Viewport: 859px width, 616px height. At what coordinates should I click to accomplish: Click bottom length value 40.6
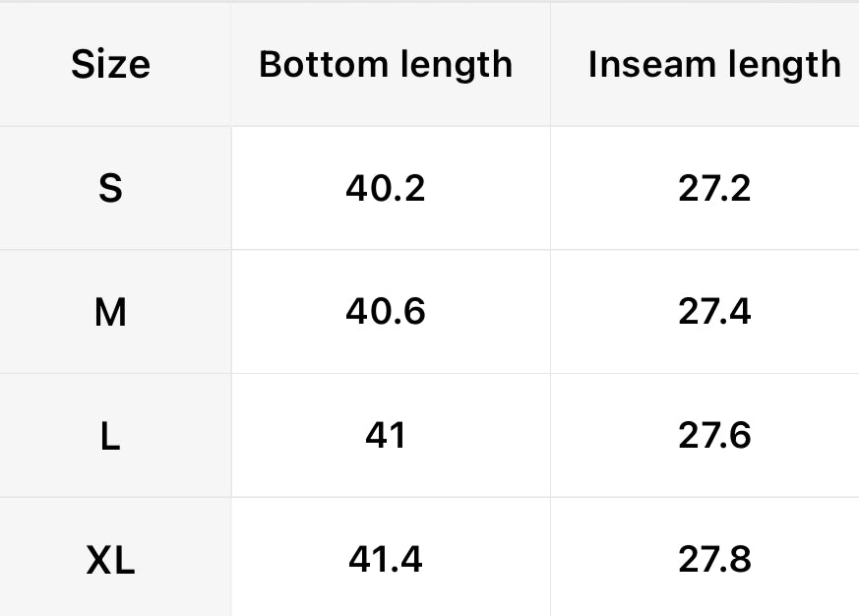[x=386, y=312]
